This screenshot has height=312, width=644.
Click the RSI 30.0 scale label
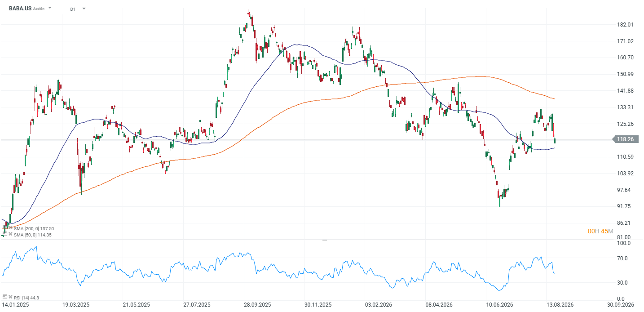(x=622, y=283)
